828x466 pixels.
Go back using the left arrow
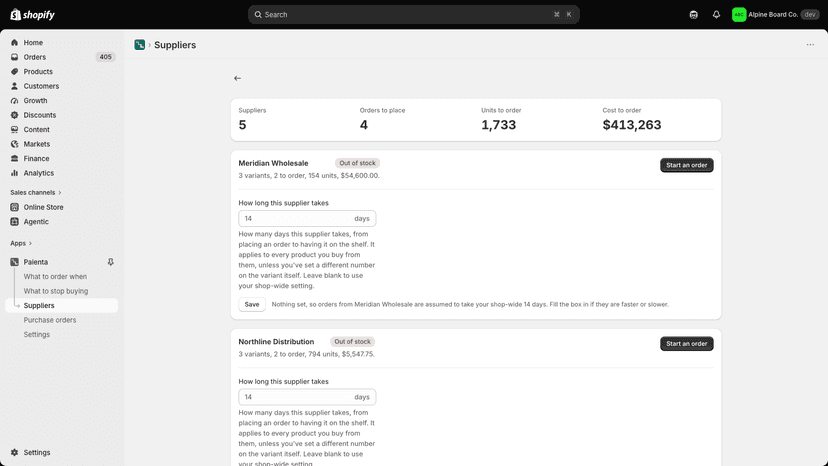pyautogui.click(x=238, y=78)
